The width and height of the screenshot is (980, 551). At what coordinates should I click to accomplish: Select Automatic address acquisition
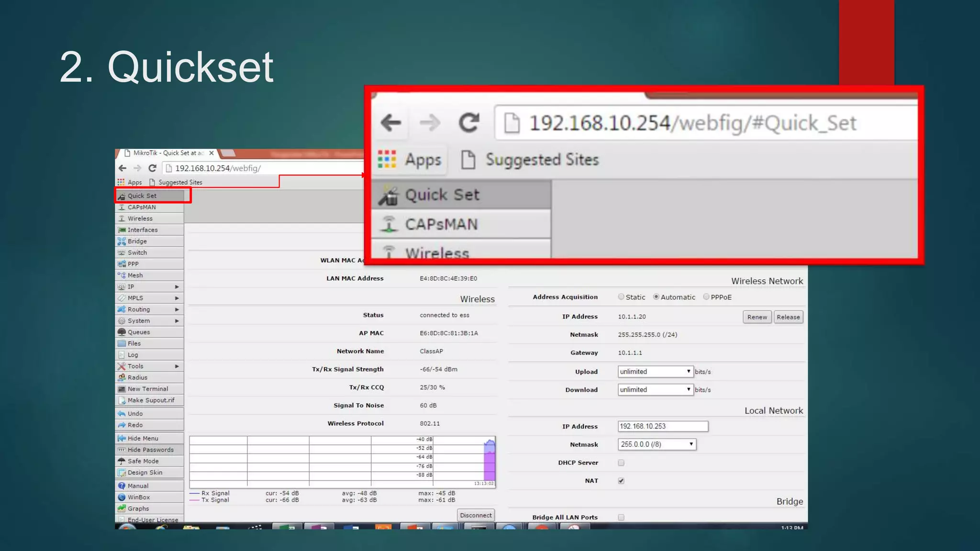[656, 297]
